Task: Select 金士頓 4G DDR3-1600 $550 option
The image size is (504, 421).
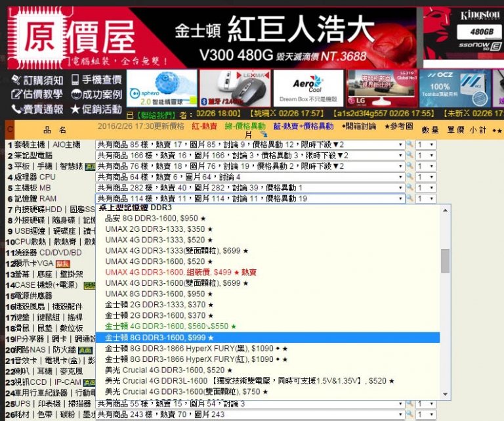Action: [x=268, y=326]
